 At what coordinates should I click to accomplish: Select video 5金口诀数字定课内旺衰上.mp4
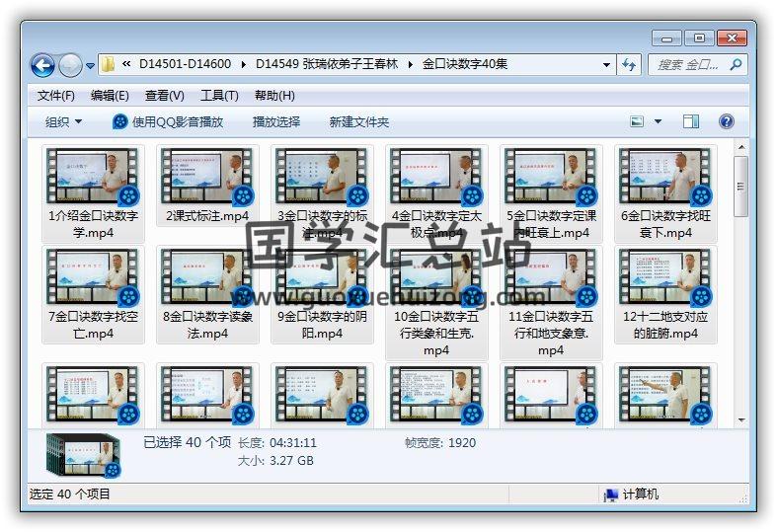[x=551, y=193]
